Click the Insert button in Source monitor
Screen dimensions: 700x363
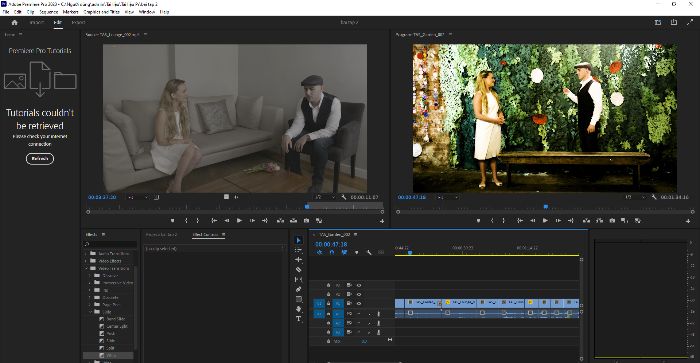(280, 221)
